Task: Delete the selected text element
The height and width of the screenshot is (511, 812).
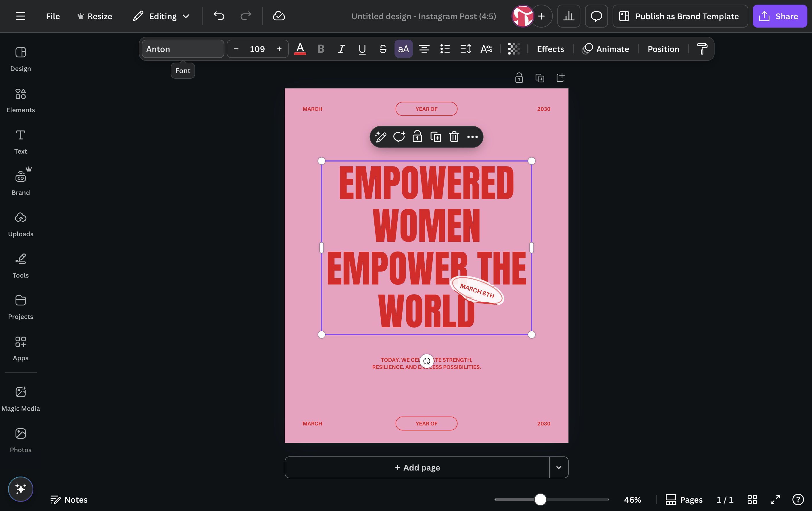Action: click(454, 137)
